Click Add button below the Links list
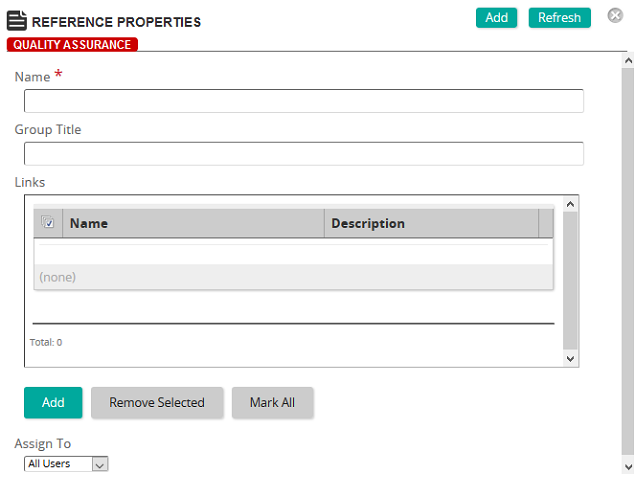 click(x=53, y=403)
